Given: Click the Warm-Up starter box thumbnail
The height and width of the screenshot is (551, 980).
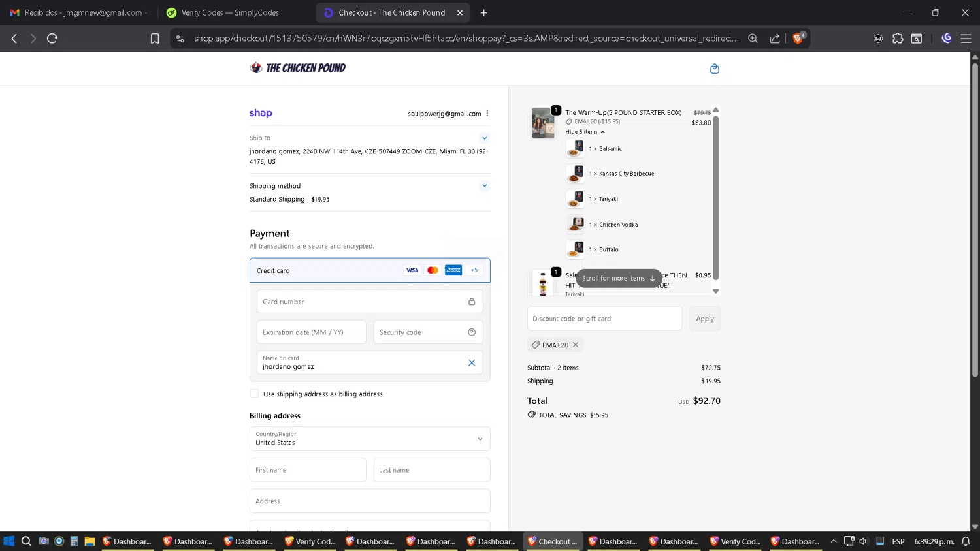Looking at the screenshot, I should 543,123.
